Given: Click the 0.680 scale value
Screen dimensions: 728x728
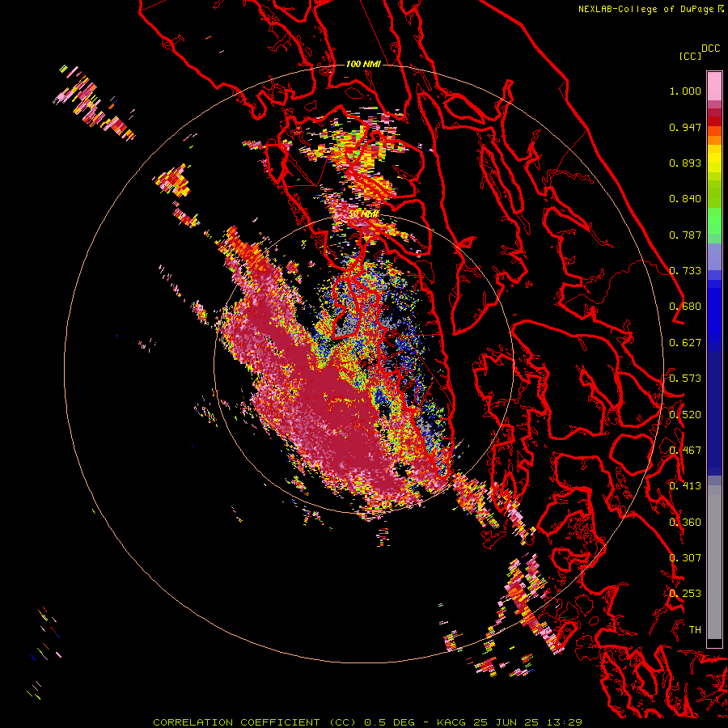Looking at the screenshot, I should pyautogui.click(x=685, y=307).
